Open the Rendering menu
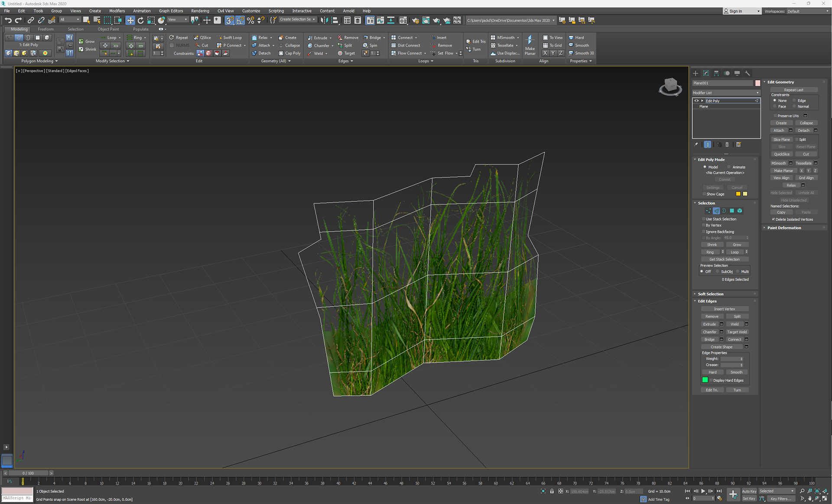Viewport: 832px width, 504px height. (200, 11)
